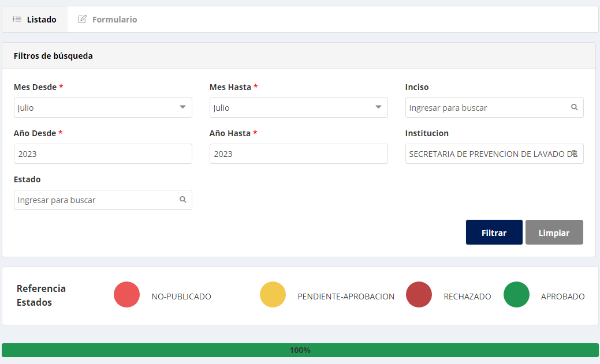Click the edit icon beside Formulario
This screenshot has width=600, height=364.
click(82, 19)
